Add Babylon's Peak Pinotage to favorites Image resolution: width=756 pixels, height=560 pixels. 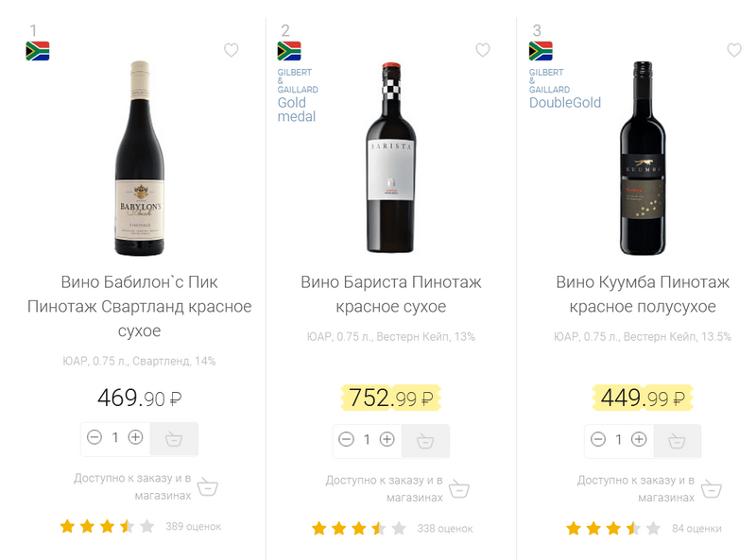pos(232,50)
